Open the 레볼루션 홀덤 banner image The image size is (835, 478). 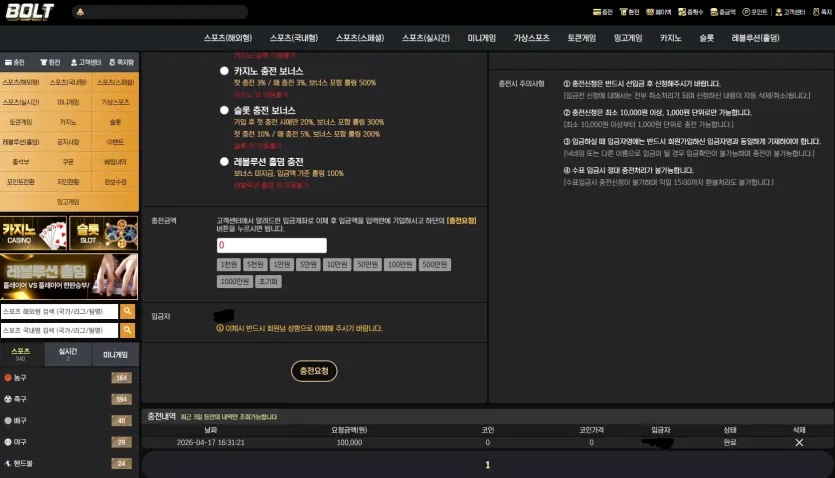(69, 276)
